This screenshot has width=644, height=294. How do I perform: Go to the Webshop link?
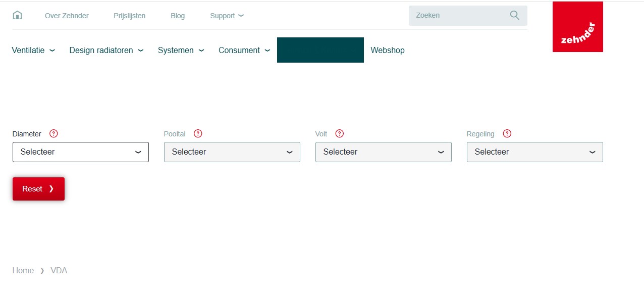coord(388,51)
